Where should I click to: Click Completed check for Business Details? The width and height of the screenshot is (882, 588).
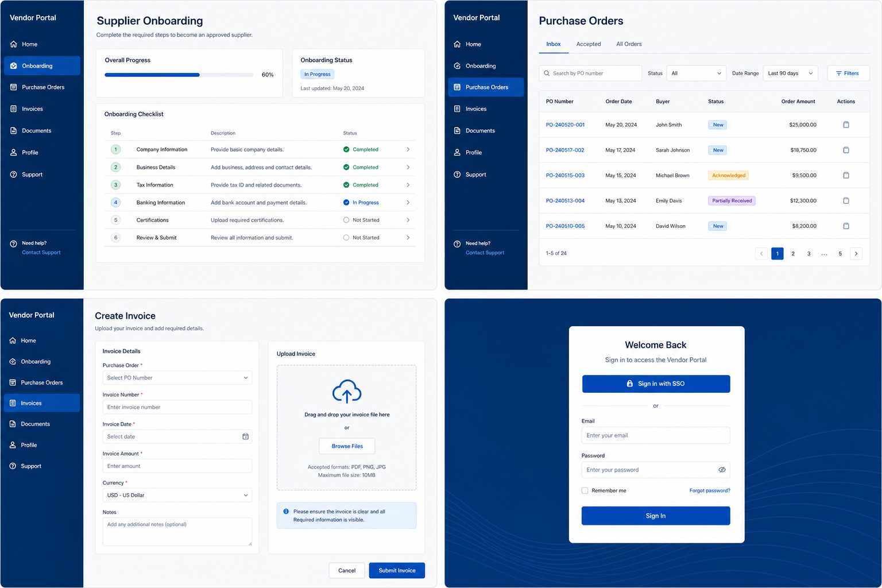click(x=346, y=167)
